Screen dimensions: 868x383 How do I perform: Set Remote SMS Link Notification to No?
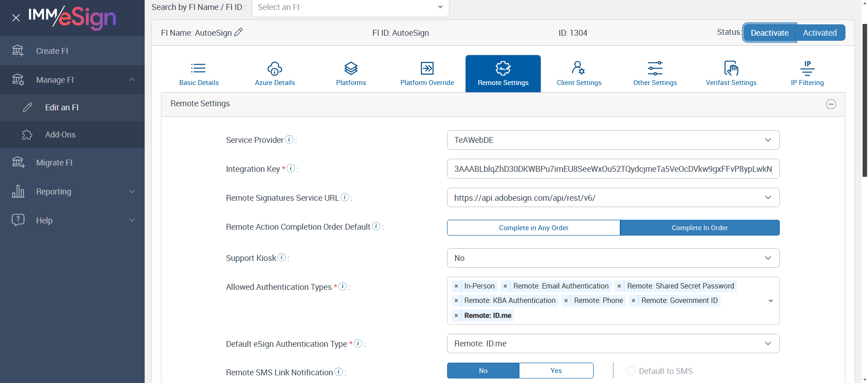point(483,371)
